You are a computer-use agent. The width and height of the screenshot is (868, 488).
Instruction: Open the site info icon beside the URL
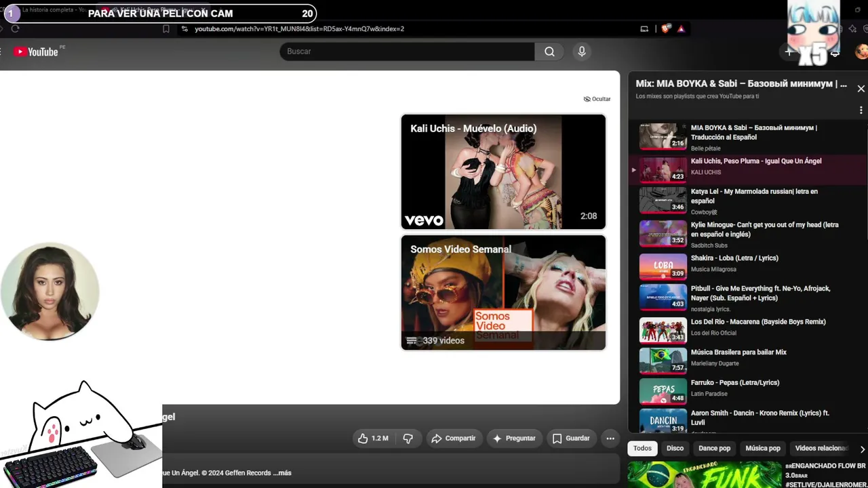(x=184, y=29)
